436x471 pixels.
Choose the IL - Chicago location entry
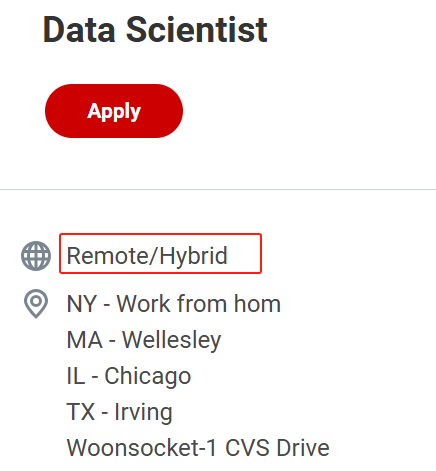(x=129, y=376)
